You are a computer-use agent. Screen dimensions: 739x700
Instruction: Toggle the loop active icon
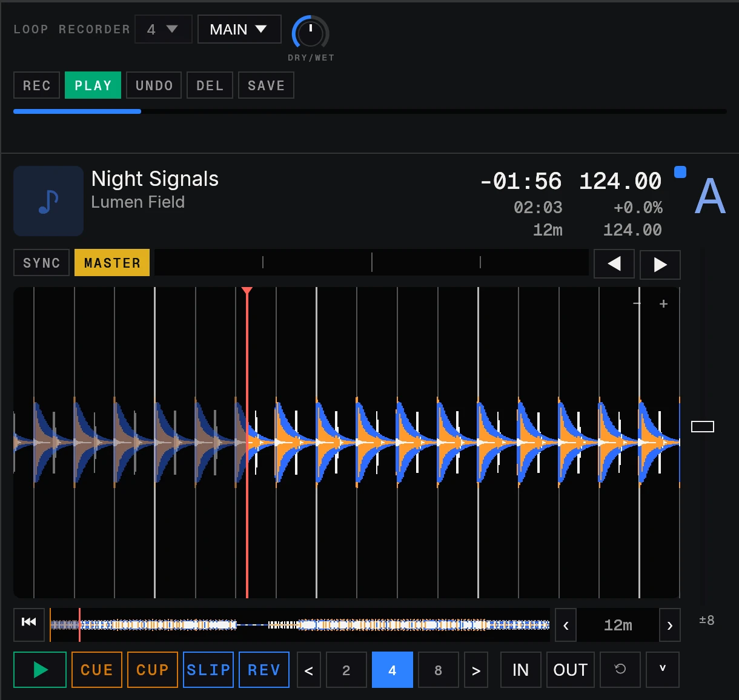620,670
